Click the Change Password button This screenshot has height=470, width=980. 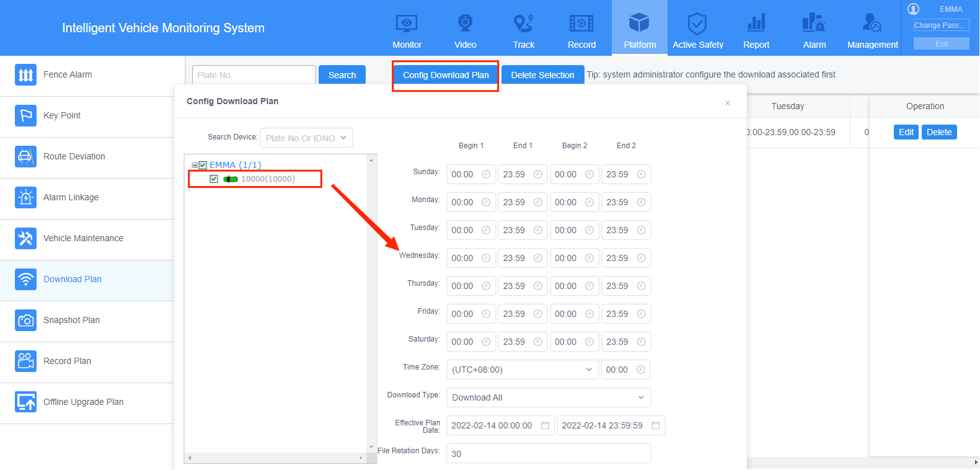[941, 25]
